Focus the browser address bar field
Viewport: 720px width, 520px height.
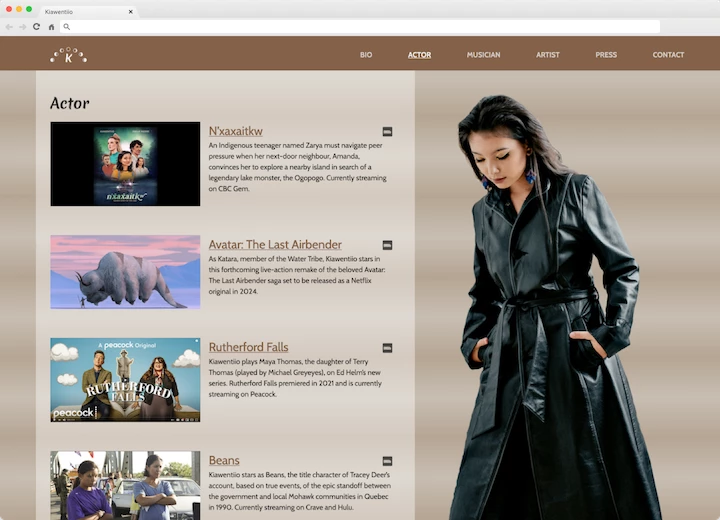pos(360,27)
